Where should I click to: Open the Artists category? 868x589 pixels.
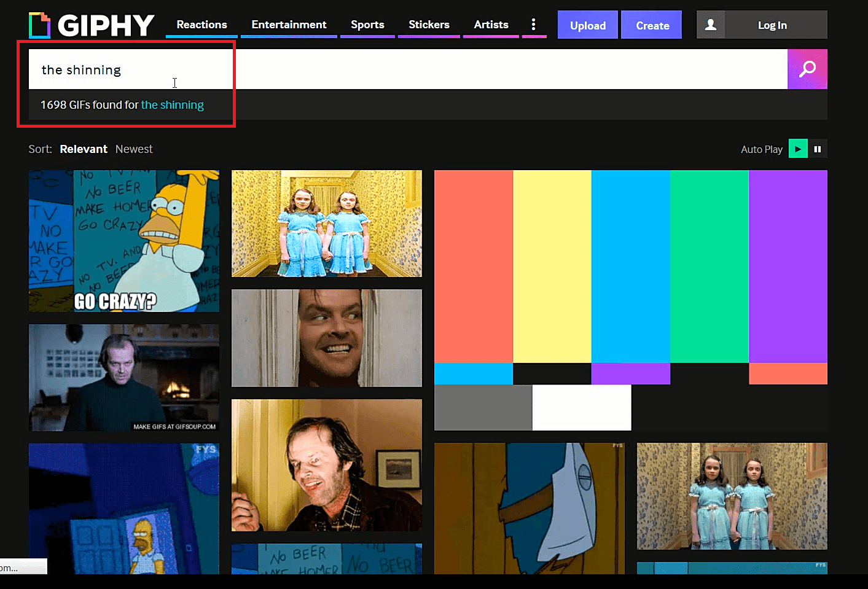(491, 25)
